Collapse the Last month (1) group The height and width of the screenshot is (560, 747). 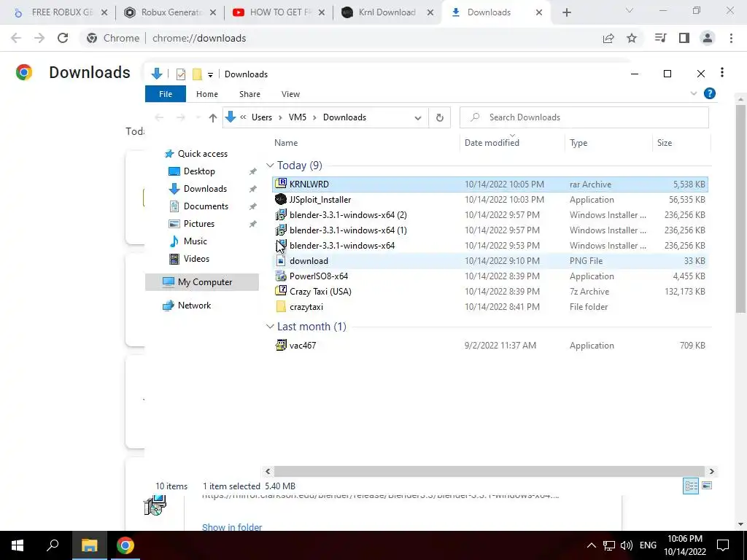(270, 327)
